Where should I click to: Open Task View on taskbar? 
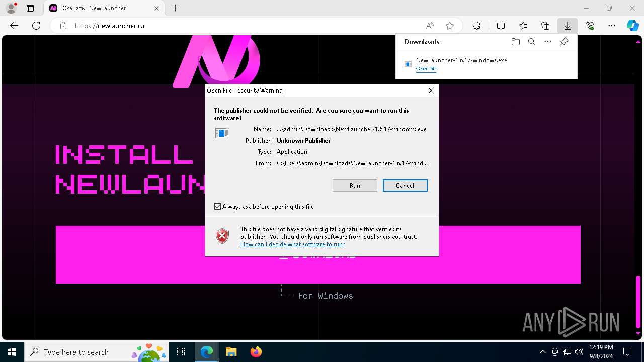pyautogui.click(x=181, y=352)
